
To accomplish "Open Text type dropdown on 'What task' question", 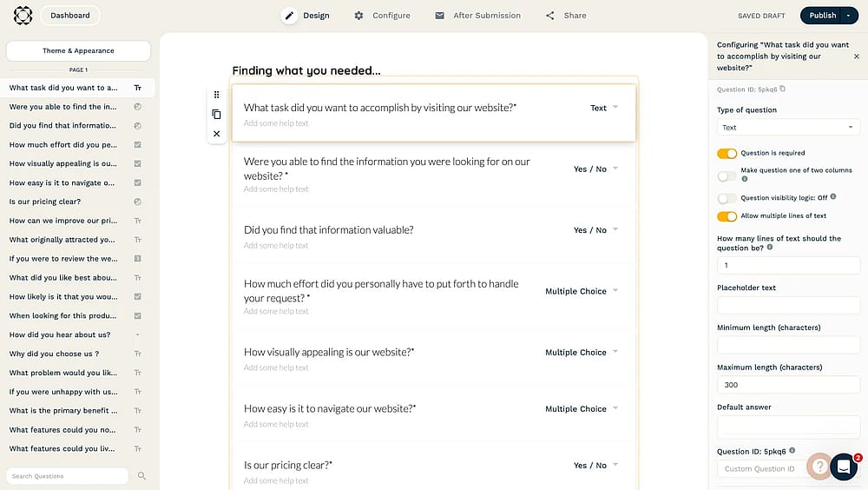I will 604,108.
